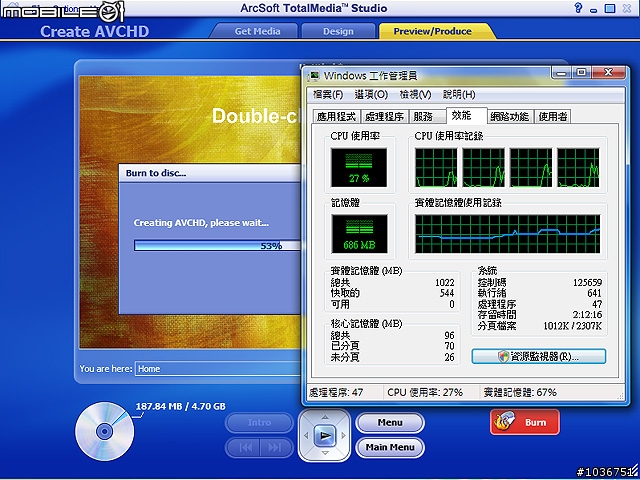The width and height of the screenshot is (640, 480).
Task: Open the 檔案(F) menu in Task Manager
Action: click(327, 95)
